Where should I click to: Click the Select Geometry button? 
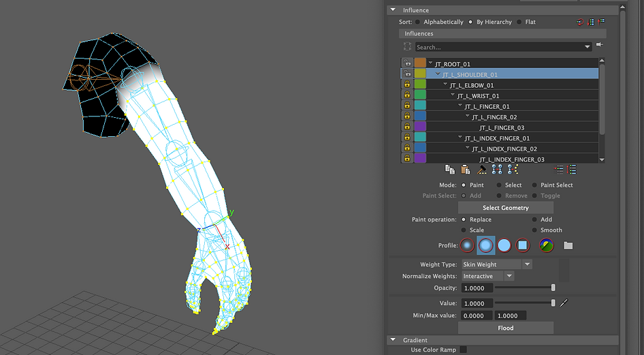[x=506, y=208]
